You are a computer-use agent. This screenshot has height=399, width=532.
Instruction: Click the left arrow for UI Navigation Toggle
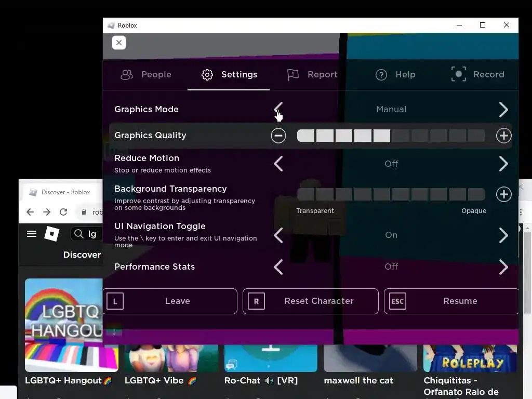278,235
